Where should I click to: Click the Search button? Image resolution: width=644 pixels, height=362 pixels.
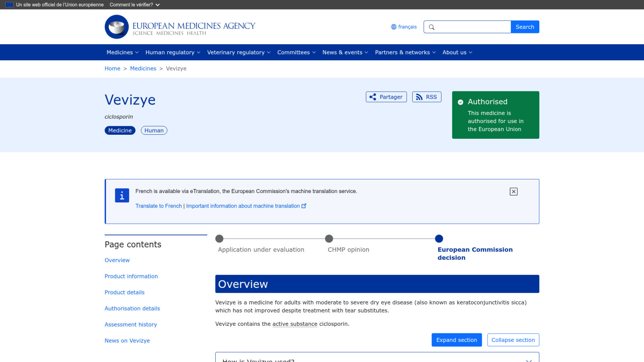[525, 27]
